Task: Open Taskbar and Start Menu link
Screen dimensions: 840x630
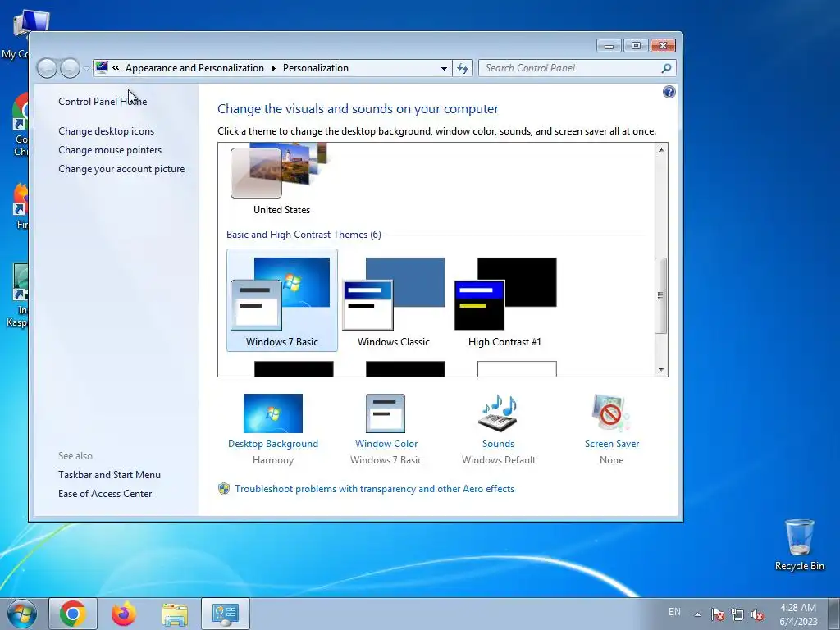Action: tap(109, 475)
